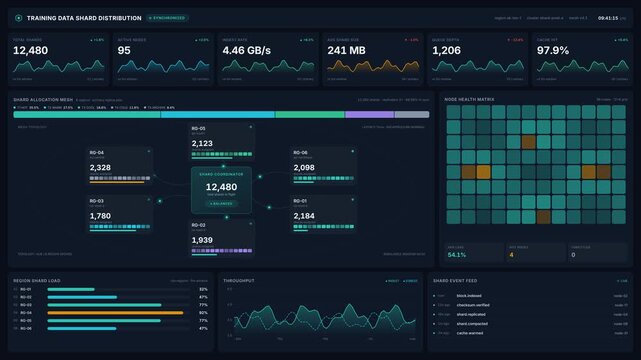This screenshot has width=641, height=360.
Task: Click the red trend indicator on the 241 MB card
Action: 411,40
